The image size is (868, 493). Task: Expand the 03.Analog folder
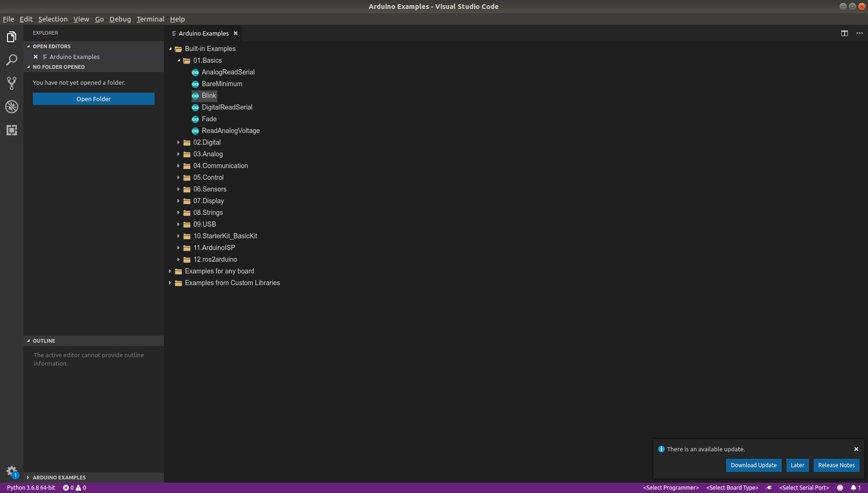[178, 154]
